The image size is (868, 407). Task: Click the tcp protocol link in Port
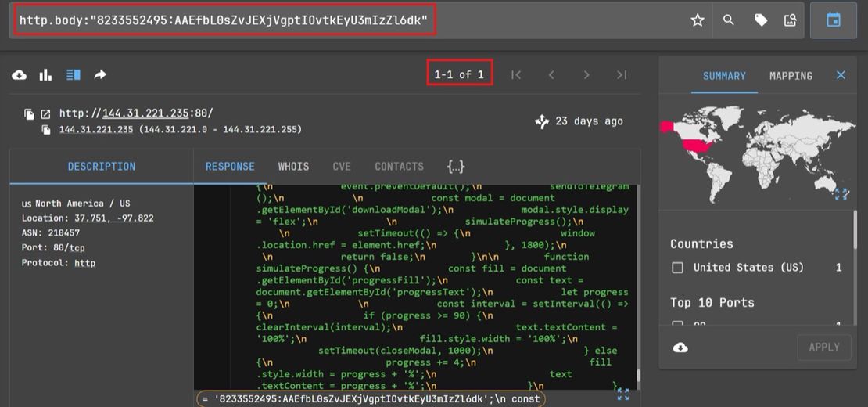[77, 248]
